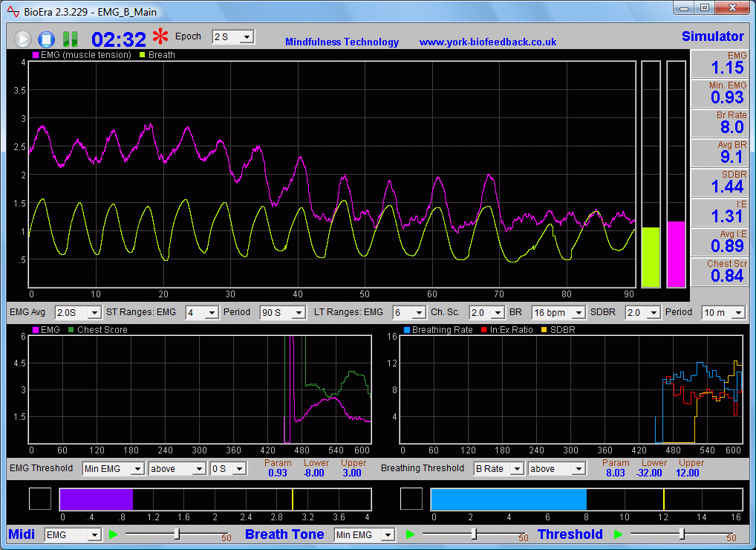Click EMG Upper value 3.00
The height and width of the screenshot is (550, 756).
tap(352, 473)
